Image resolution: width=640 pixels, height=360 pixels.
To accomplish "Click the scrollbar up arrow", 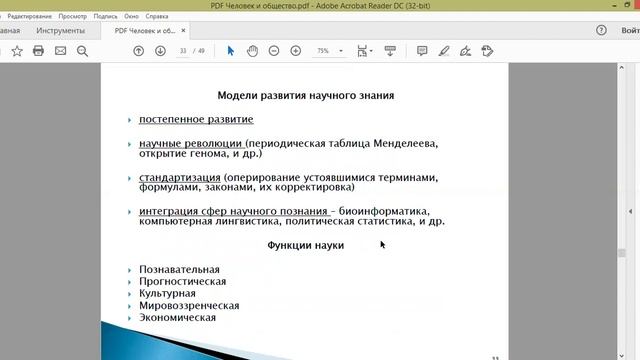I will [621, 67].
